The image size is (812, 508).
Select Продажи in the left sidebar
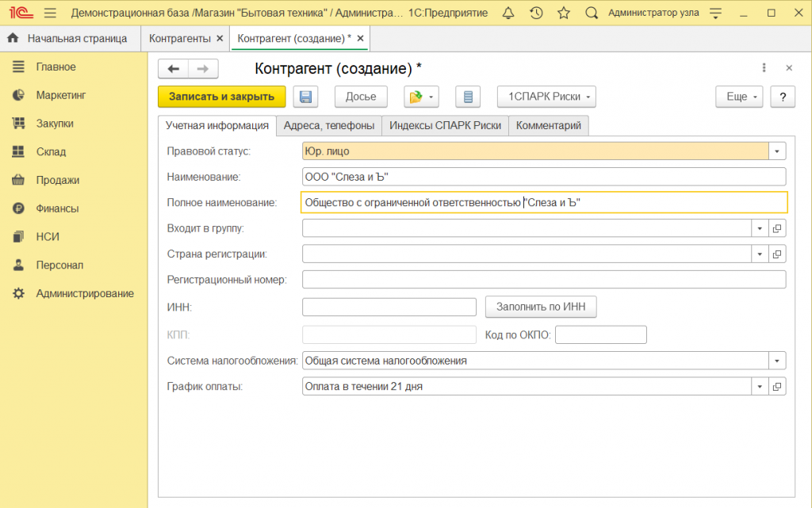(x=57, y=180)
